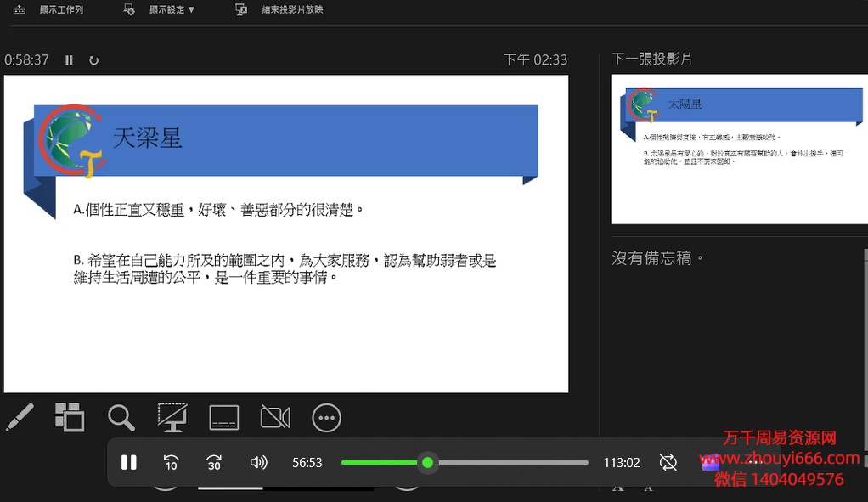Toggle the video loop repeat button
Image resolution: width=868 pixels, height=502 pixels.
pos(668,462)
